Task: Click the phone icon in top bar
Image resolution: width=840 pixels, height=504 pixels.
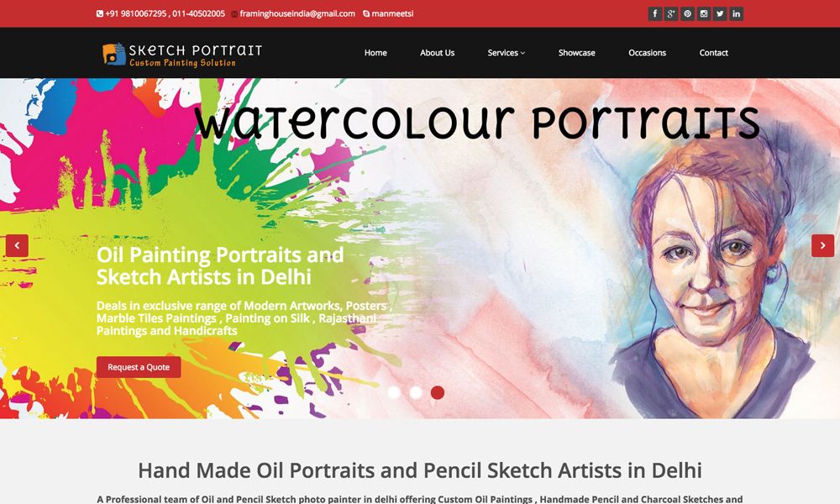Action: [100, 14]
